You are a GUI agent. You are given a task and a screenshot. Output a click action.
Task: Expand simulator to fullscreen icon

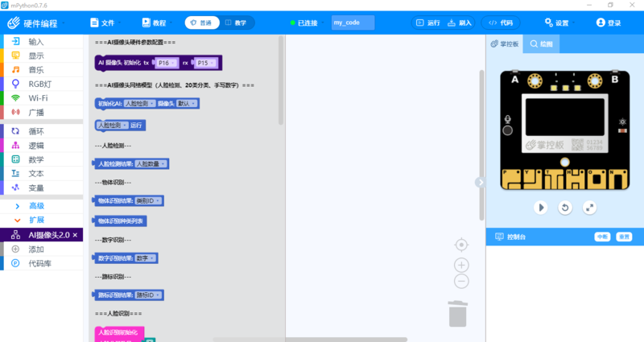589,208
